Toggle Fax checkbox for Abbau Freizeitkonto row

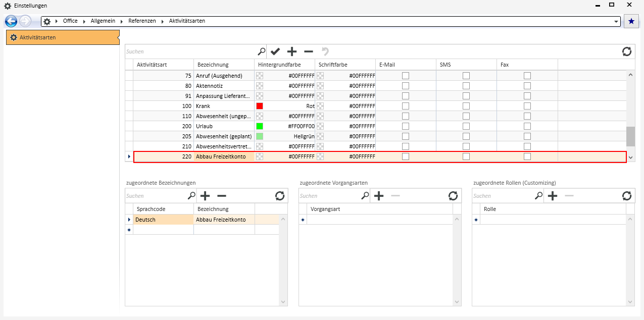tap(527, 156)
